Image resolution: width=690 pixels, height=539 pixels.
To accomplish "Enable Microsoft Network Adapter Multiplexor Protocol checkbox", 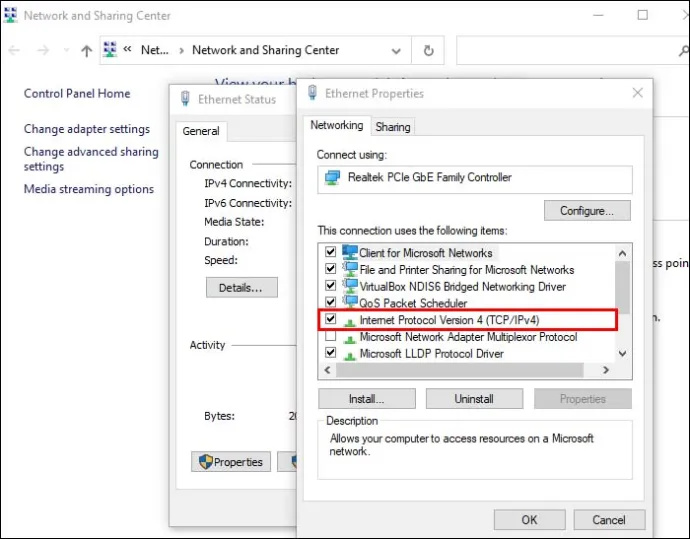I will click(330, 336).
